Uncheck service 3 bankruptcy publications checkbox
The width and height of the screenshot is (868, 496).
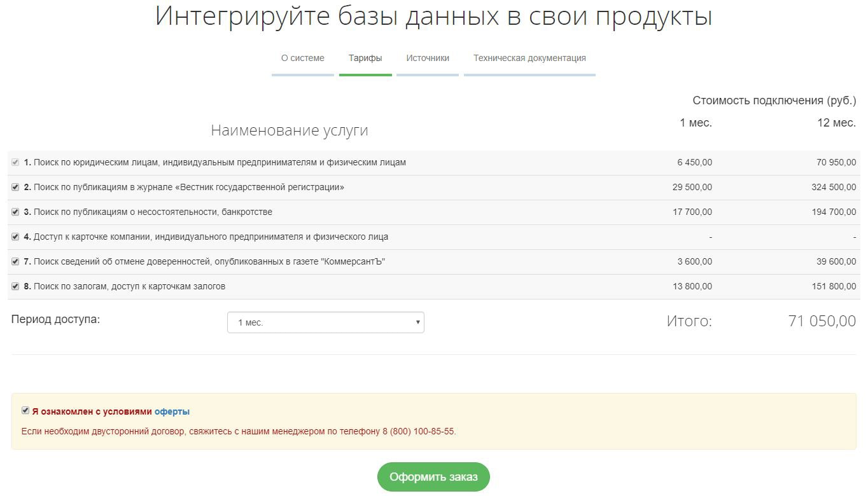coord(15,212)
